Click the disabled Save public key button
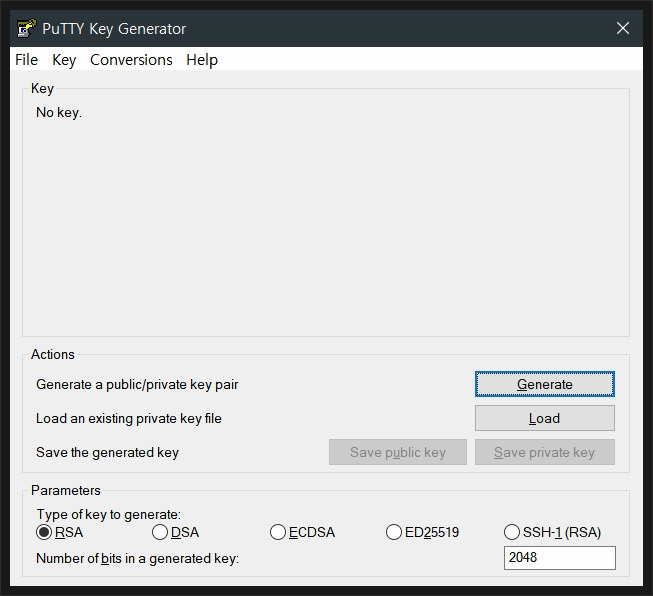Viewport: 653px width, 596px height. click(x=398, y=452)
